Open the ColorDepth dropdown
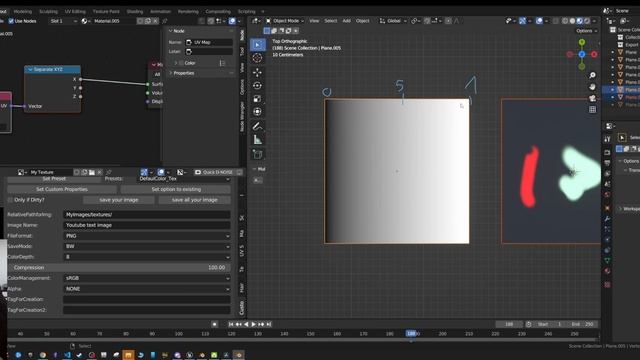The width and height of the screenshot is (640, 360). click(x=147, y=257)
